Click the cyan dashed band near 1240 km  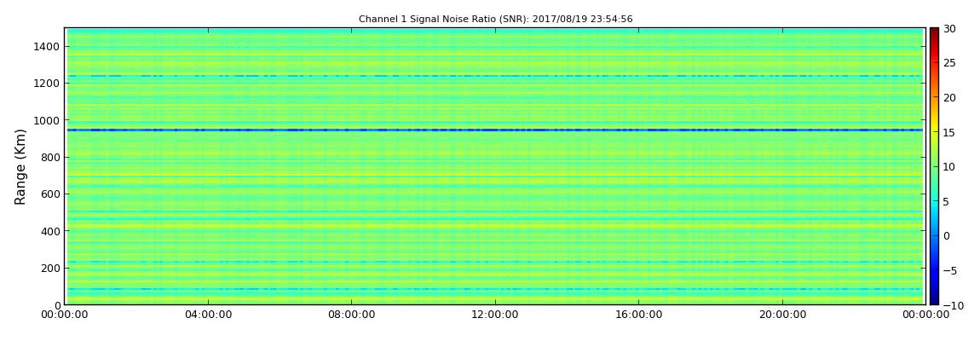click(x=494, y=76)
